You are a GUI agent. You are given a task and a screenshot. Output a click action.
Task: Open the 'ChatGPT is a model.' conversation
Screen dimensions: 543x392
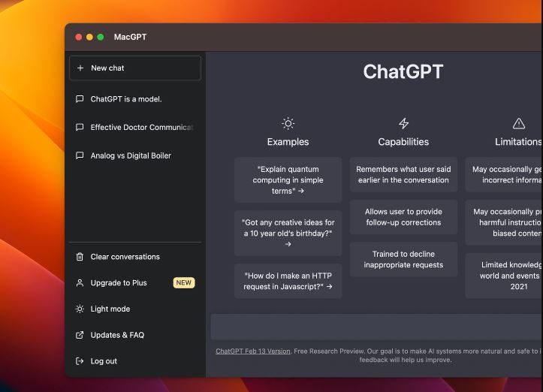(135, 99)
